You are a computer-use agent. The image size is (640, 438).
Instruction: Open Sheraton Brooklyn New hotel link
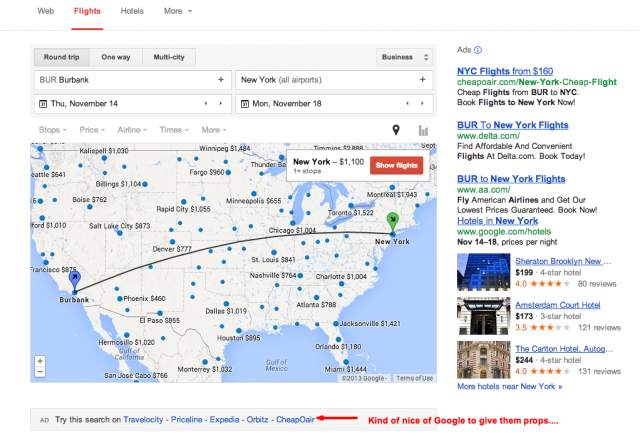coord(563,261)
